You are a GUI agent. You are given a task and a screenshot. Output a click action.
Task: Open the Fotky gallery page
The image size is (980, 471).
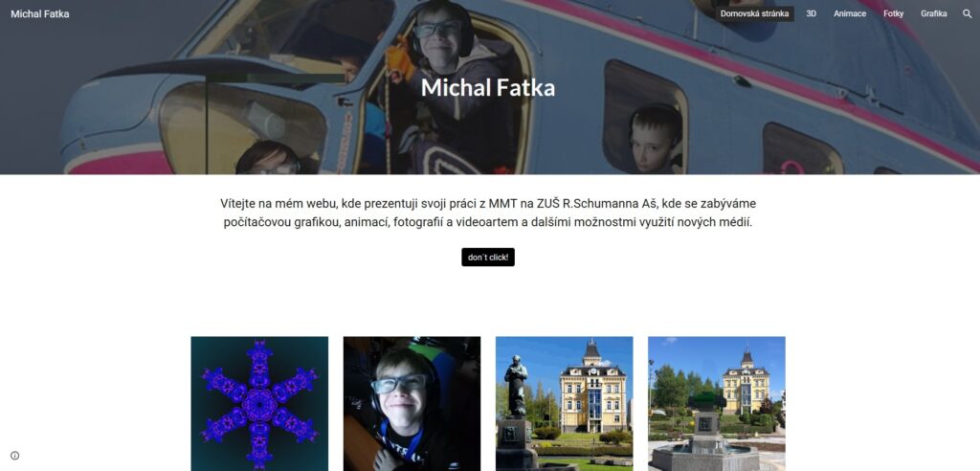[x=893, y=13]
